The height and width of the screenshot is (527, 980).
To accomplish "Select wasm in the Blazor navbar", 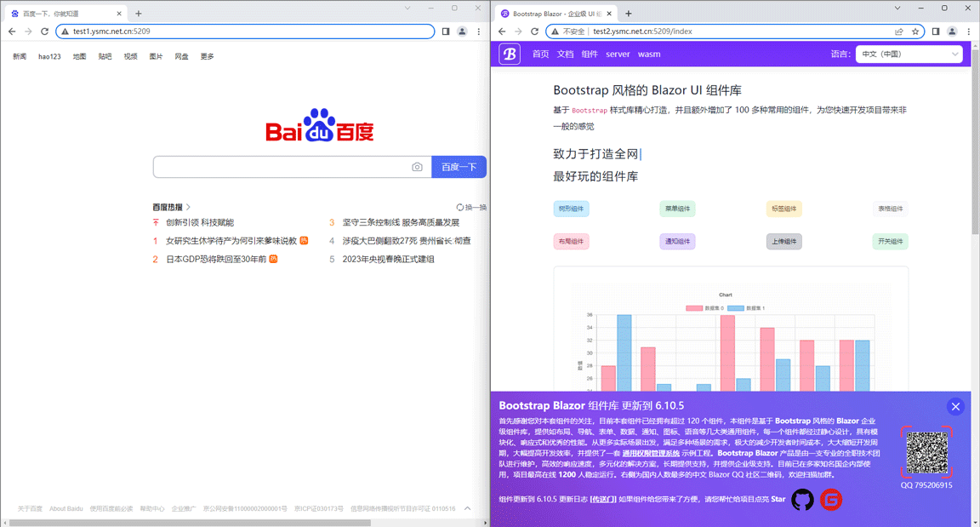I will pyautogui.click(x=649, y=54).
